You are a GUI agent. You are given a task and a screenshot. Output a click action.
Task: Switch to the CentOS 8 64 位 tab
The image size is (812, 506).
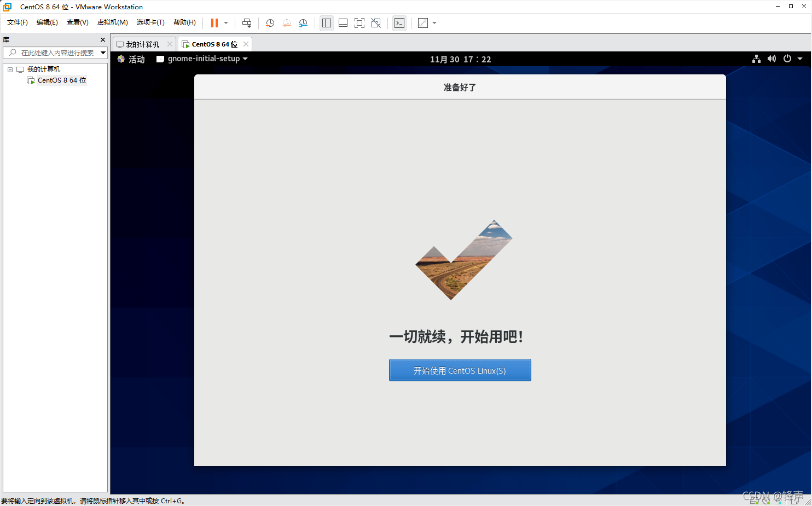[x=214, y=44]
